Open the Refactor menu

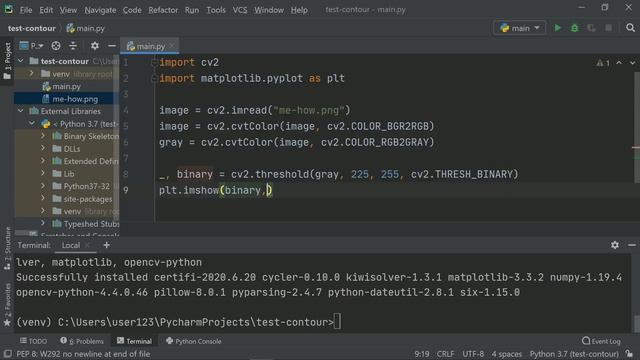click(x=163, y=10)
